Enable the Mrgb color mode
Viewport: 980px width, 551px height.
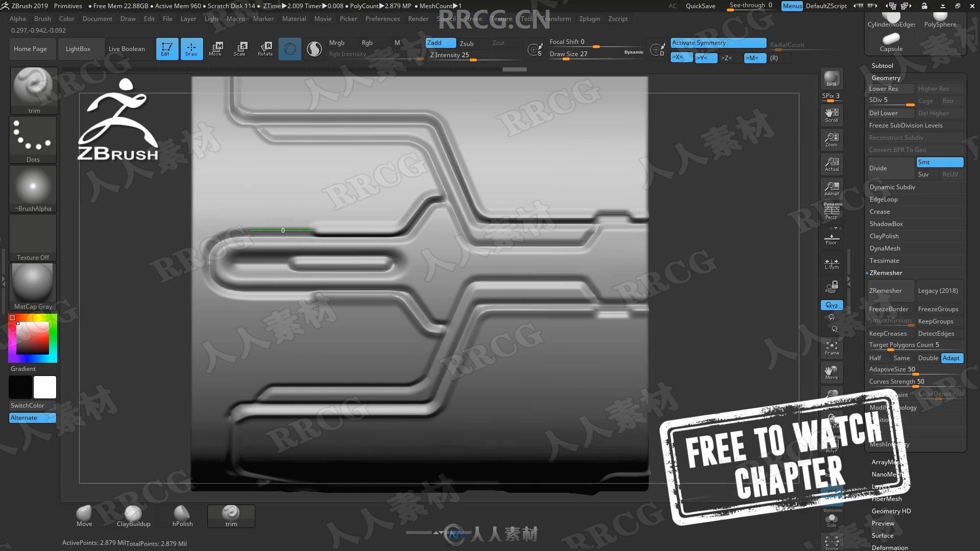336,42
